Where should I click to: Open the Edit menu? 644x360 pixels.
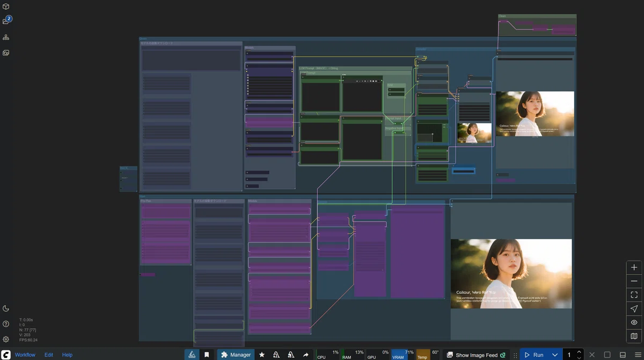(x=49, y=355)
